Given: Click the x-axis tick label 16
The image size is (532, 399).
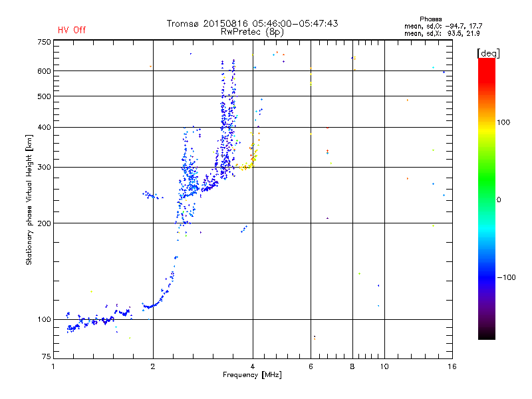Looking at the screenshot, I should (x=452, y=366).
